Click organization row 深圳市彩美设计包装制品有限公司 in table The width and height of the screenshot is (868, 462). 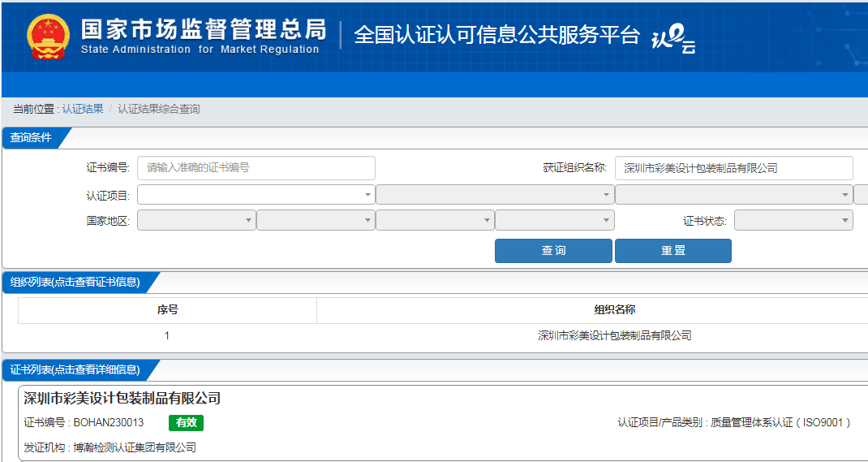(x=614, y=335)
